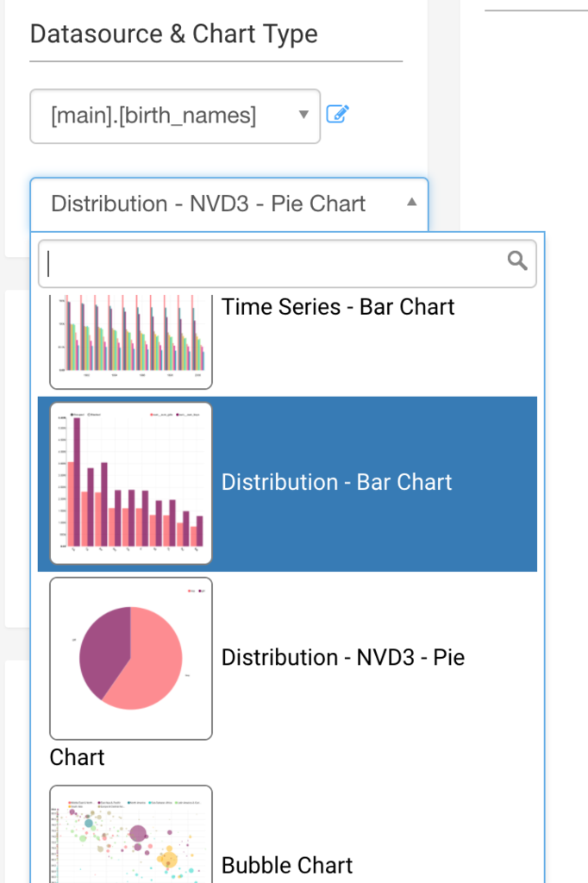This screenshot has width=588, height=883.
Task: Select Distribution - NVD3 - Pie Chart option
Action: coord(287,674)
